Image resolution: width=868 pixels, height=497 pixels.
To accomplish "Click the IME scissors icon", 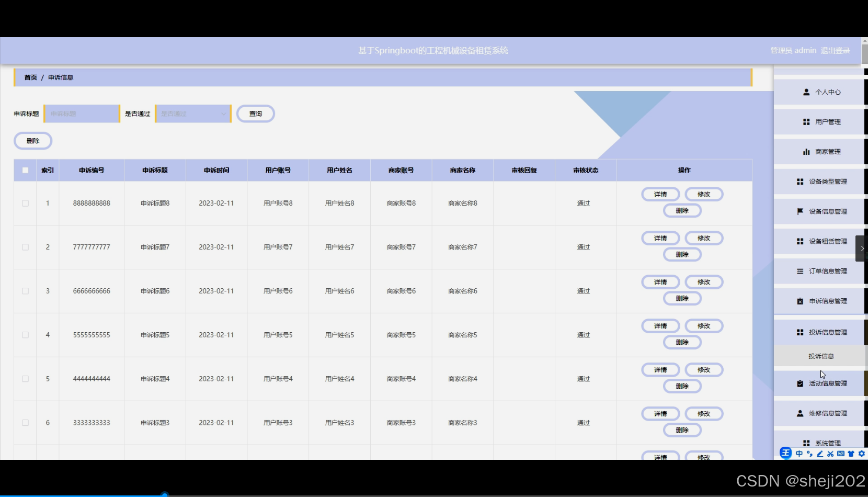I will click(x=830, y=454).
